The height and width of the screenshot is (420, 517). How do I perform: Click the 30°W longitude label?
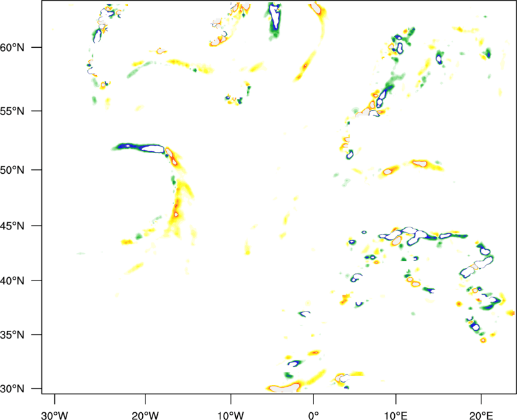pyautogui.click(x=55, y=415)
